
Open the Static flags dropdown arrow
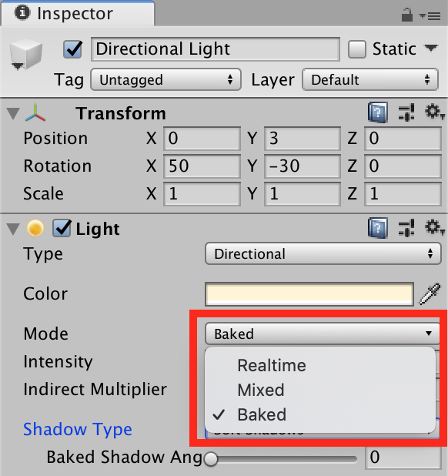coord(431,48)
